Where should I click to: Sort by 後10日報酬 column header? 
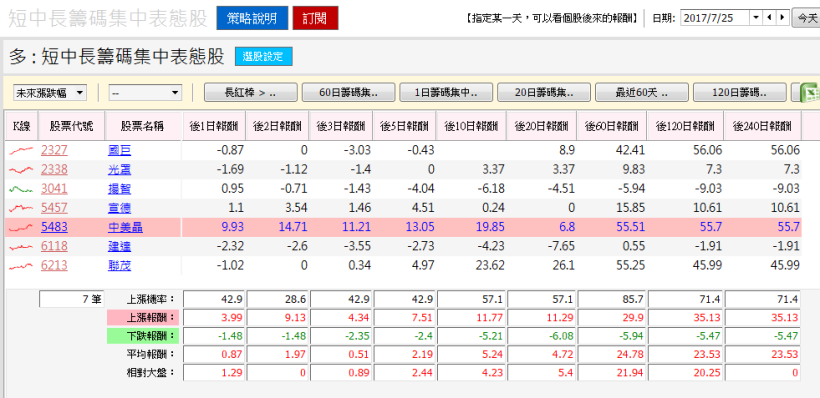(472, 126)
